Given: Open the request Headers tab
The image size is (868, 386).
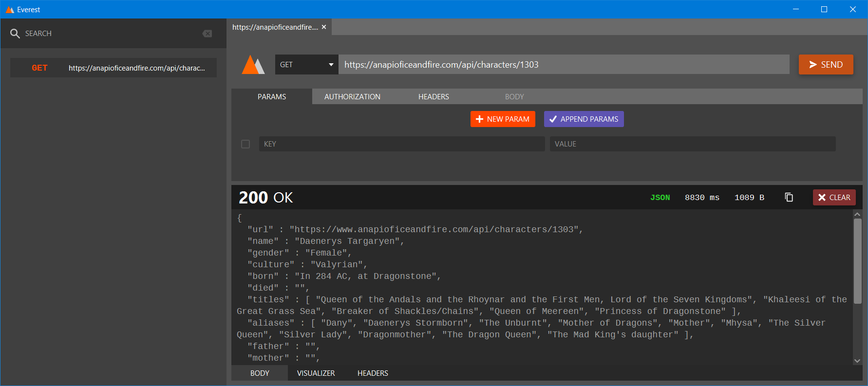Looking at the screenshot, I should tap(434, 97).
